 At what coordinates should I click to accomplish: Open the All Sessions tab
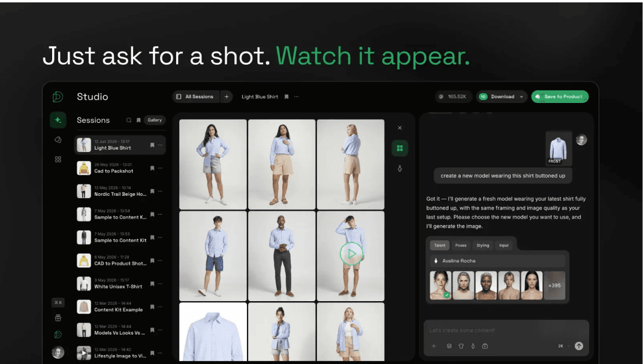(x=195, y=97)
